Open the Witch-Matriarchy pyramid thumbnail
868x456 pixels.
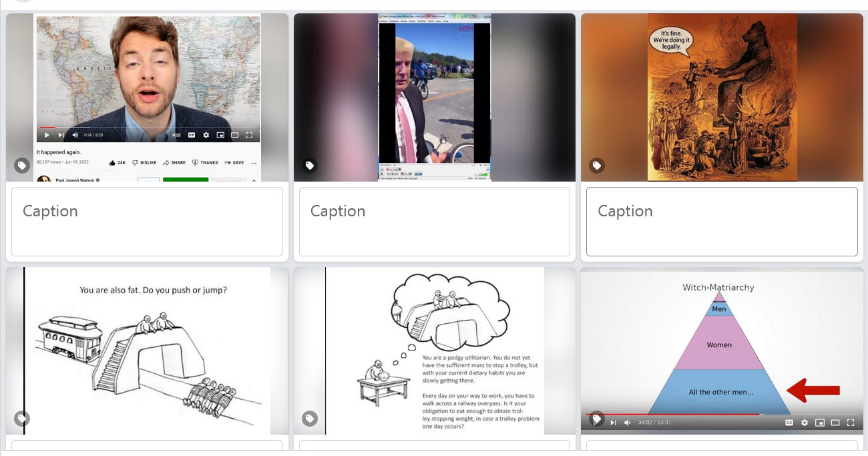[x=722, y=351]
